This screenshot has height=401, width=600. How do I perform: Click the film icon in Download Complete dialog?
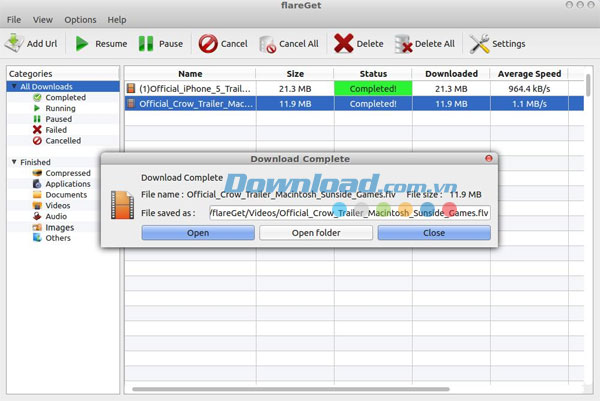tap(122, 205)
